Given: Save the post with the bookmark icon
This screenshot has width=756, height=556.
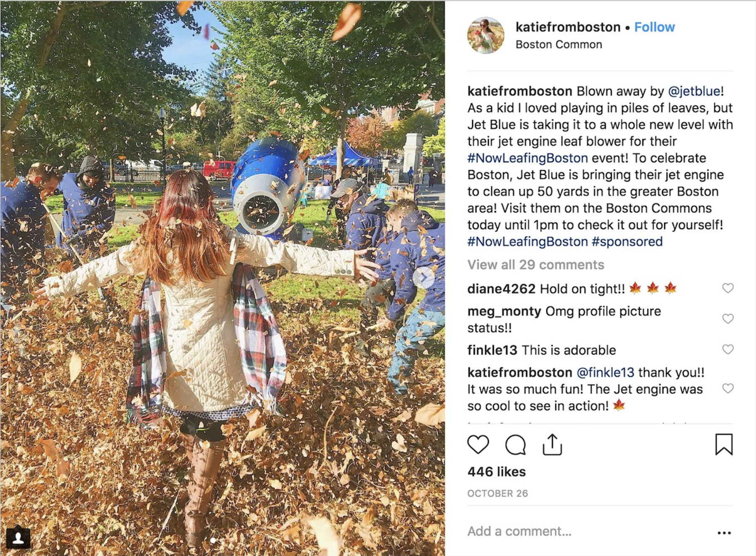Looking at the screenshot, I should 724,445.
